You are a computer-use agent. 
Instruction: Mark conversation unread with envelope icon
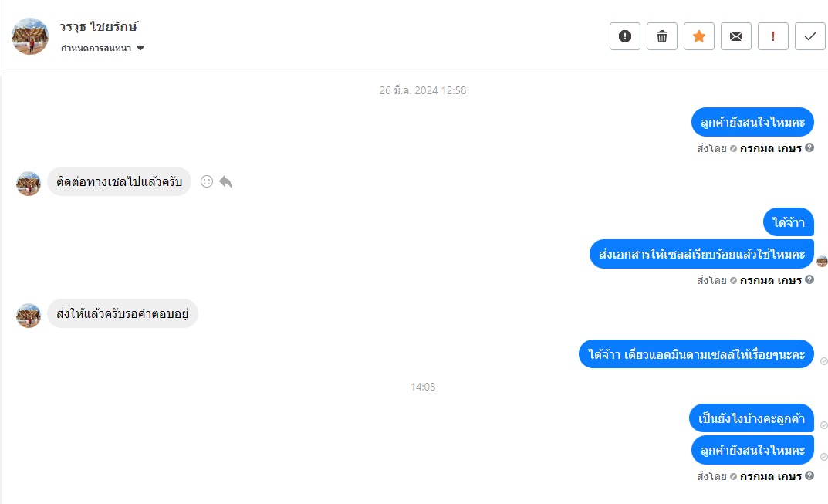point(735,36)
